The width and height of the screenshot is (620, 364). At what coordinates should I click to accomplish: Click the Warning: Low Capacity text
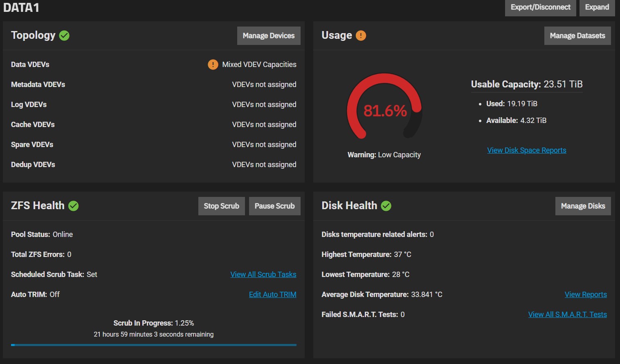point(384,155)
